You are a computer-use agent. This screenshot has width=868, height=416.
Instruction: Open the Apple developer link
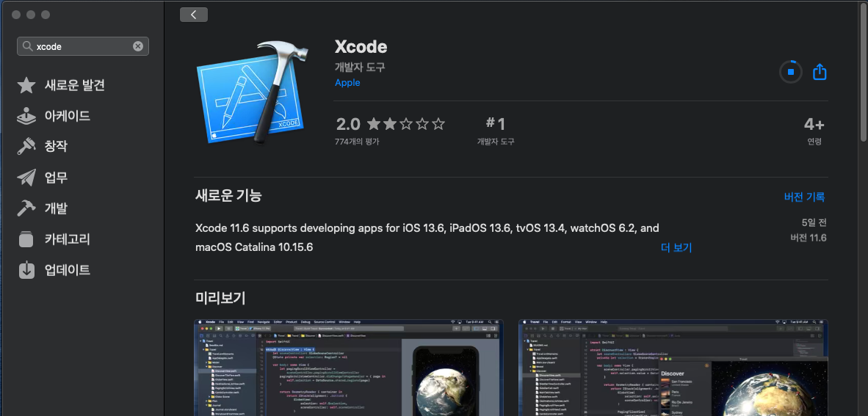(x=347, y=82)
